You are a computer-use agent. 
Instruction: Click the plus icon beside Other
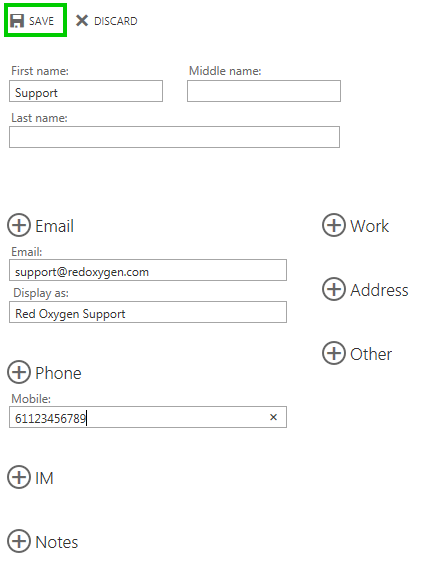coord(334,353)
